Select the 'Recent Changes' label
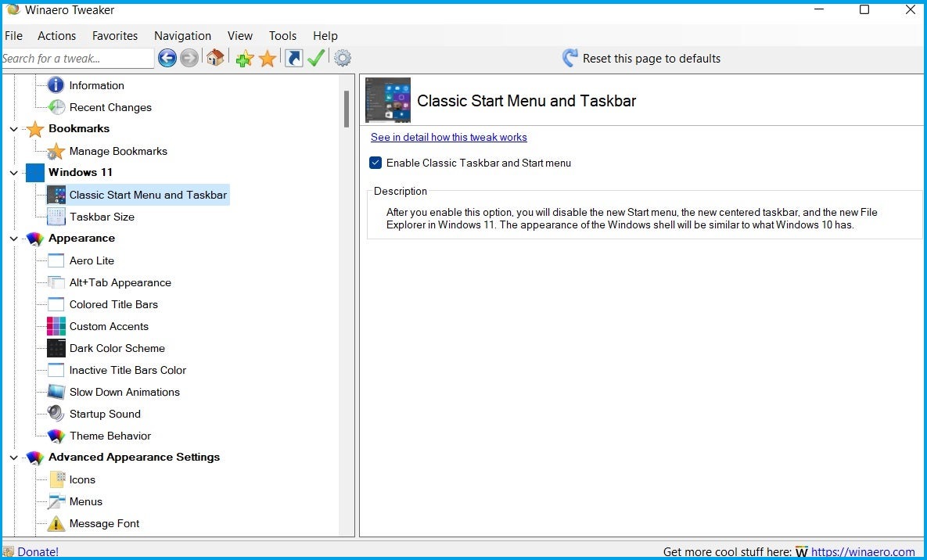Image resolution: width=927 pixels, height=560 pixels. pos(110,107)
